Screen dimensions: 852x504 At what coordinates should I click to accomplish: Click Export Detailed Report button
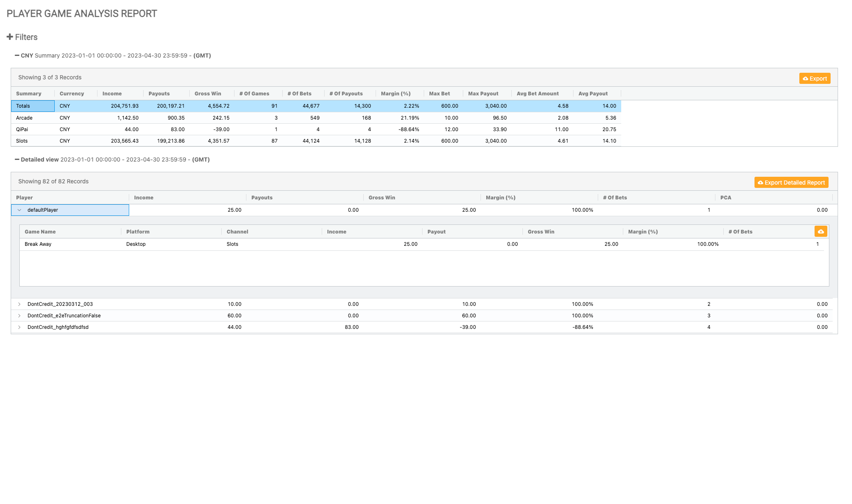pos(791,183)
